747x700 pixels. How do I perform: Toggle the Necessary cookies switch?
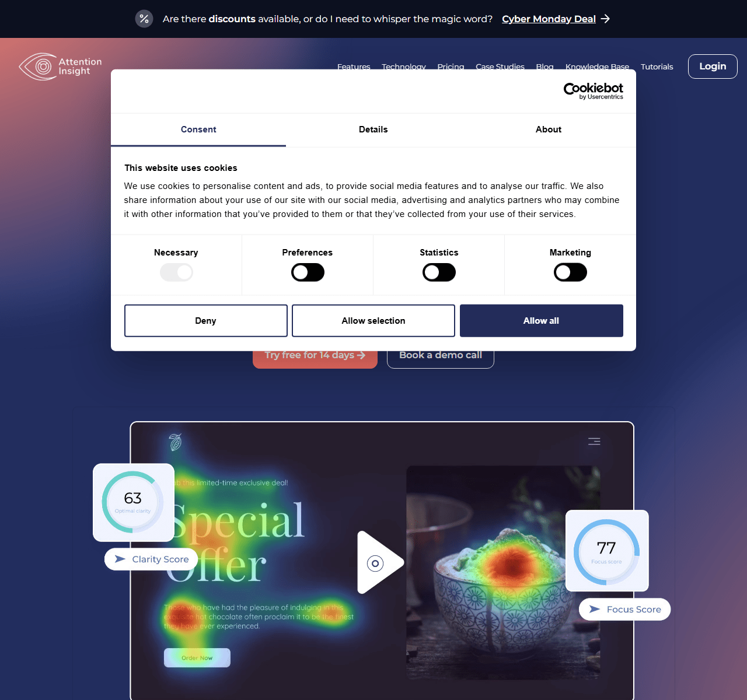click(x=176, y=272)
